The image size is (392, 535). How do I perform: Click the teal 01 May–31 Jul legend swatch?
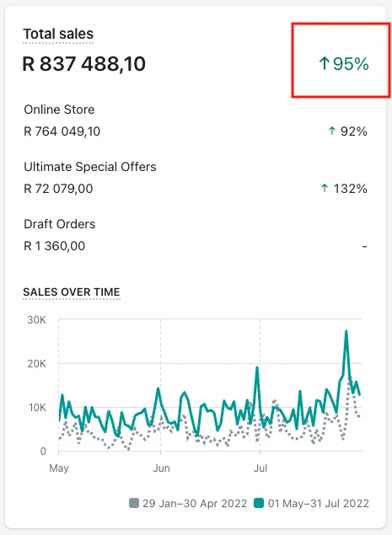pos(259,503)
